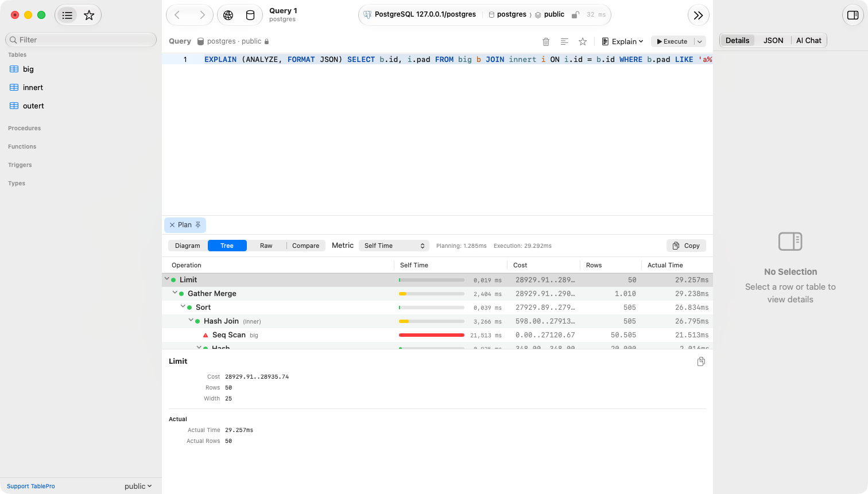868x494 pixels.
Task: Click the public schema in connection bar
Action: pos(550,14)
